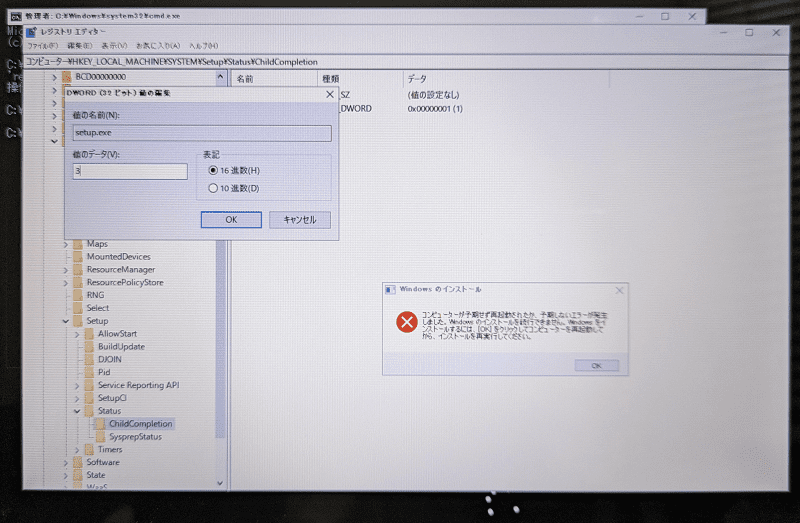Click the Maps folder icon
This screenshot has height=523, width=800.
(x=78, y=244)
